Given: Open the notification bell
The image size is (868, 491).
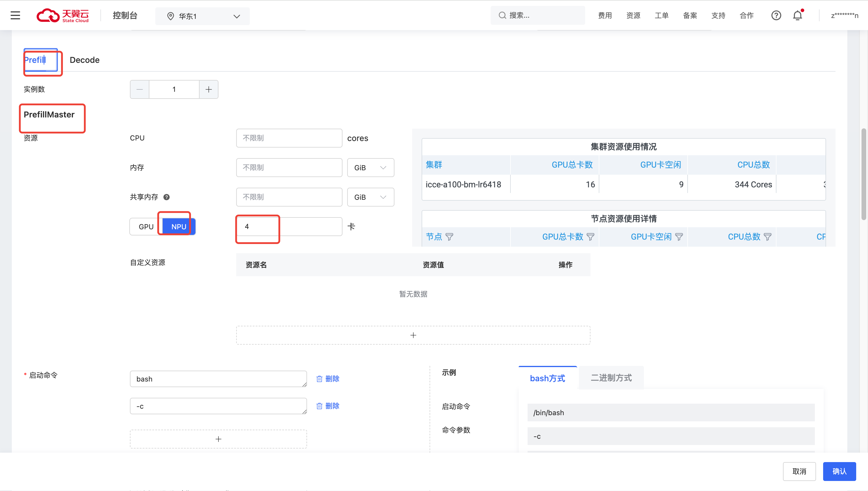Looking at the screenshot, I should pos(797,16).
